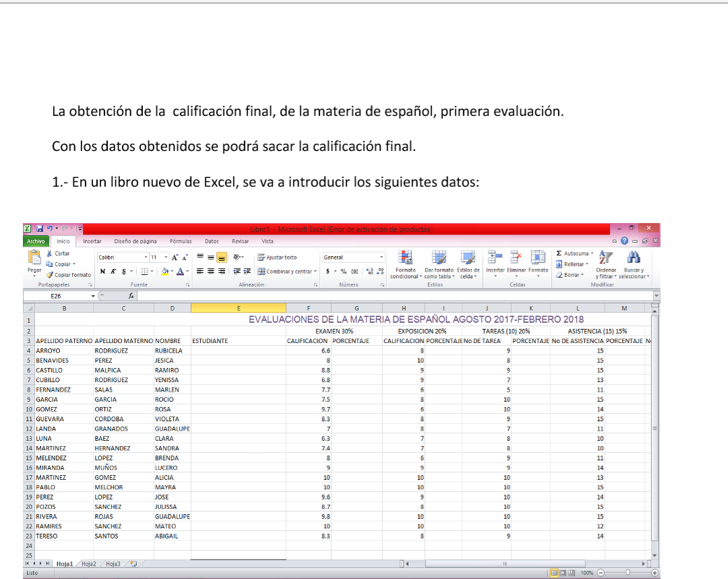Screen dimensions: 728x579
Task: Toggle underline formatting with the S button
Action: point(123,270)
